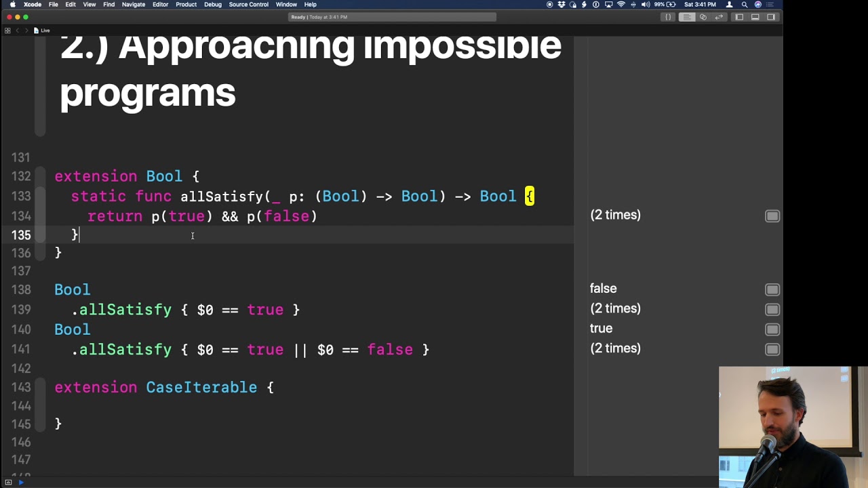Toggle the Inspectors panel

point(771,17)
